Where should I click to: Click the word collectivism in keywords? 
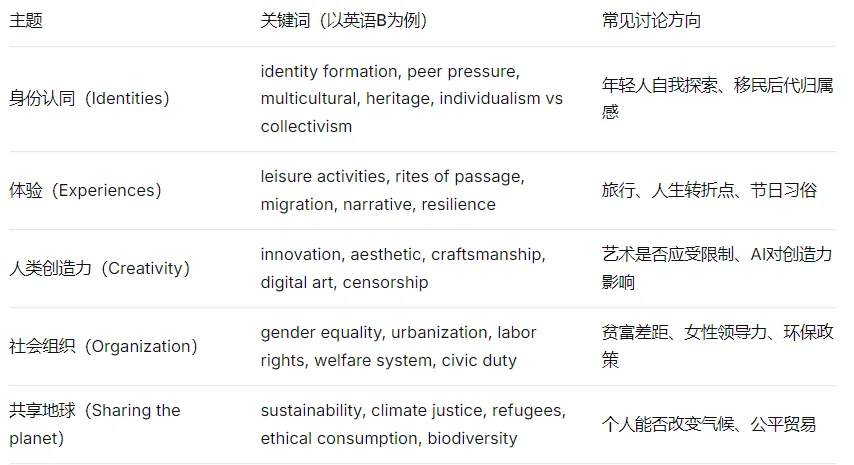click(x=306, y=126)
